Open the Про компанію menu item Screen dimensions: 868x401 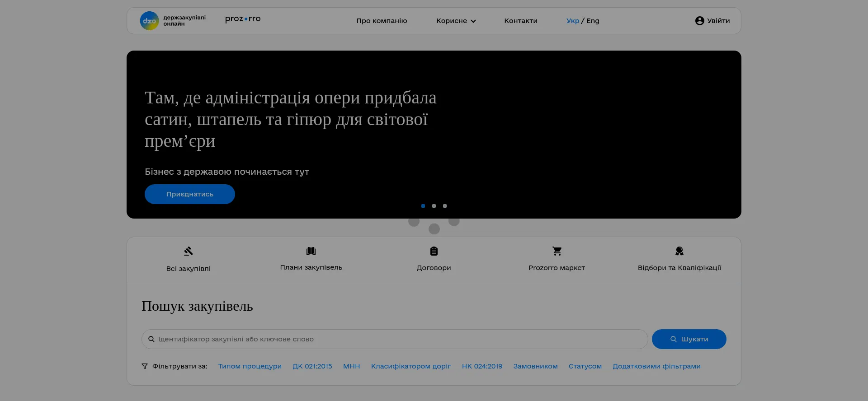click(x=382, y=21)
